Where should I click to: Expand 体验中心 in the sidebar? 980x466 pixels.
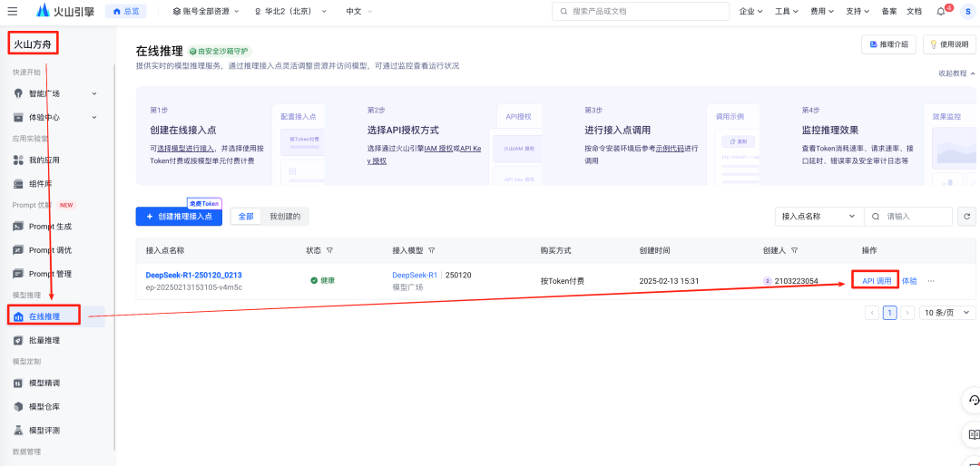[55, 117]
